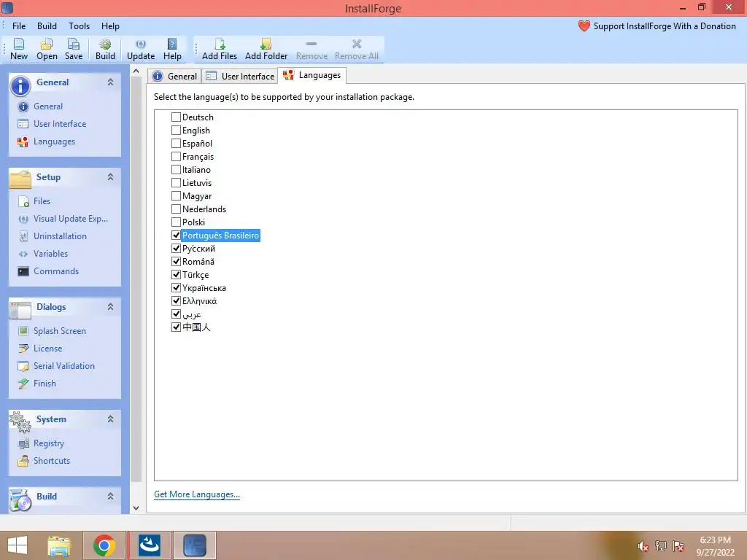The image size is (747, 560).
Task: Uncheck the Русский language checkbox
Action: [x=176, y=249]
